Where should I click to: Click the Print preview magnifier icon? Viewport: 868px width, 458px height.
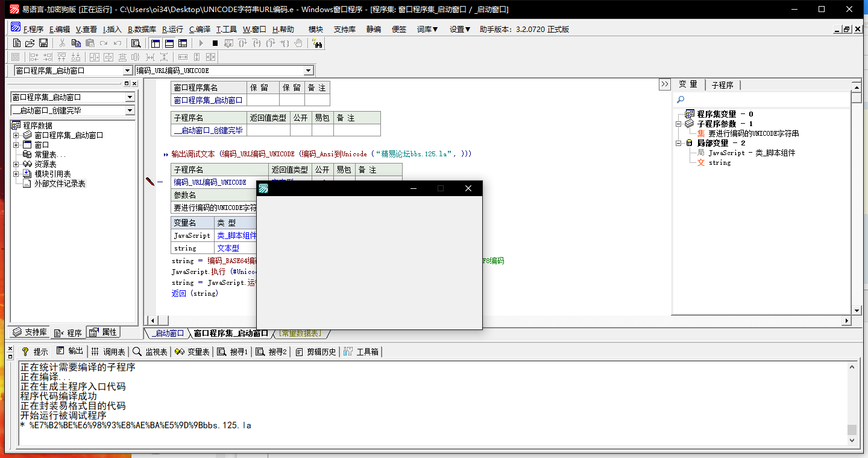pos(136,43)
